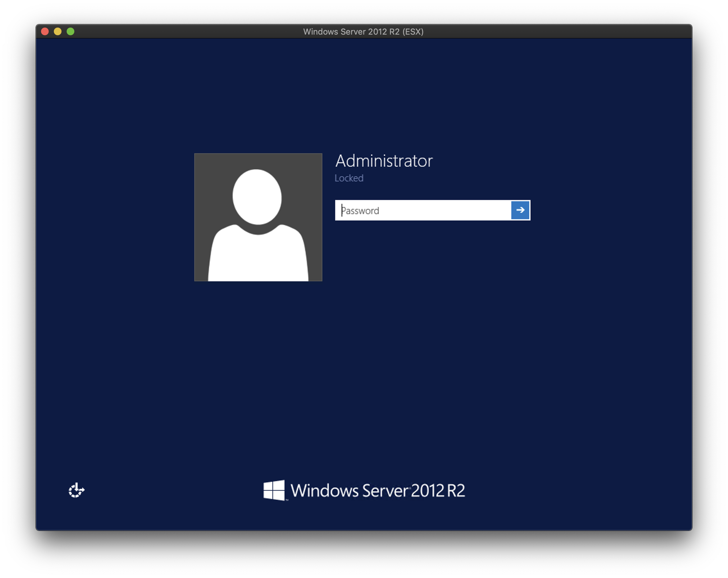Minimize the VM window with yellow button
Screen dimensions: 728x578
tap(58, 31)
